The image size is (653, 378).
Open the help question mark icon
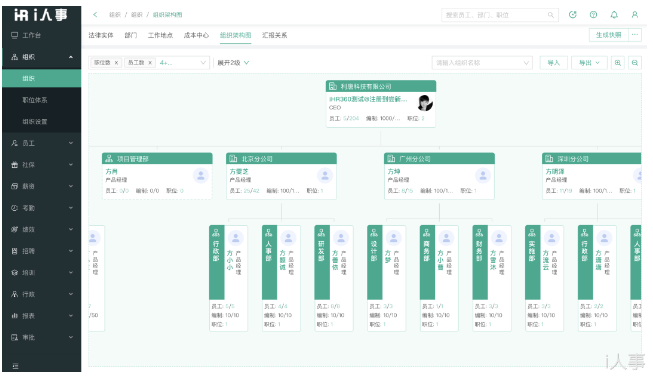tap(593, 15)
